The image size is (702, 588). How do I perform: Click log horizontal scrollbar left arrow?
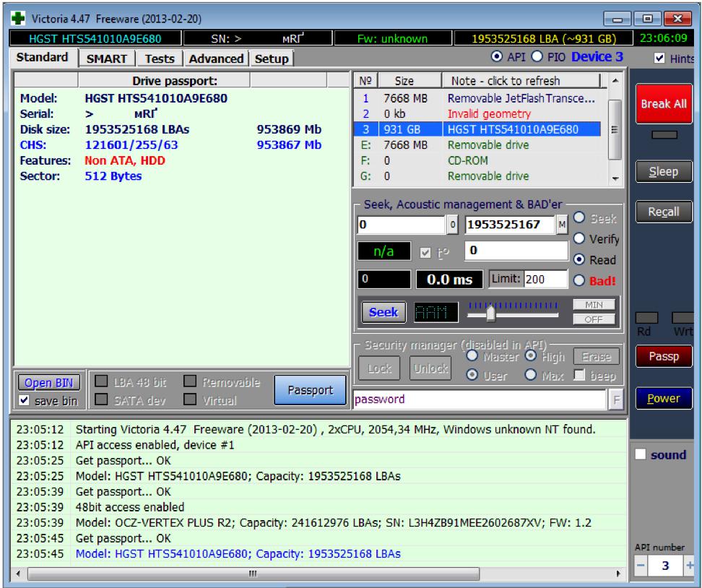click(19, 574)
